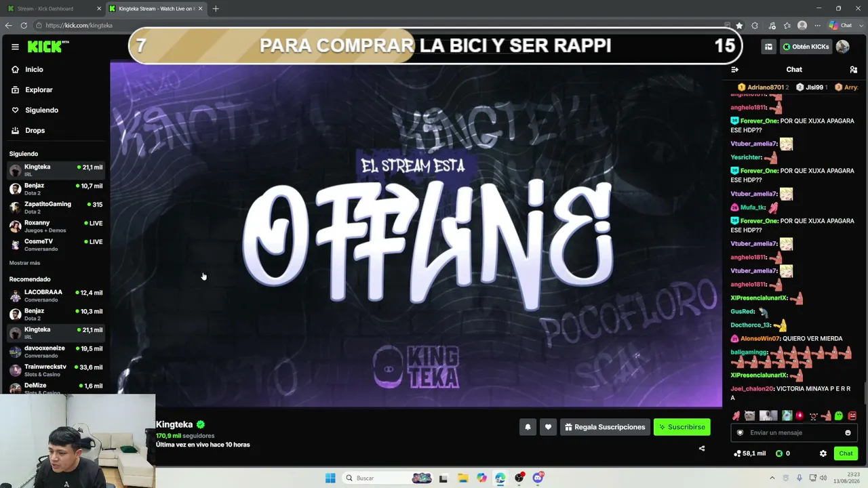Open a new browser tab

tap(216, 9)
